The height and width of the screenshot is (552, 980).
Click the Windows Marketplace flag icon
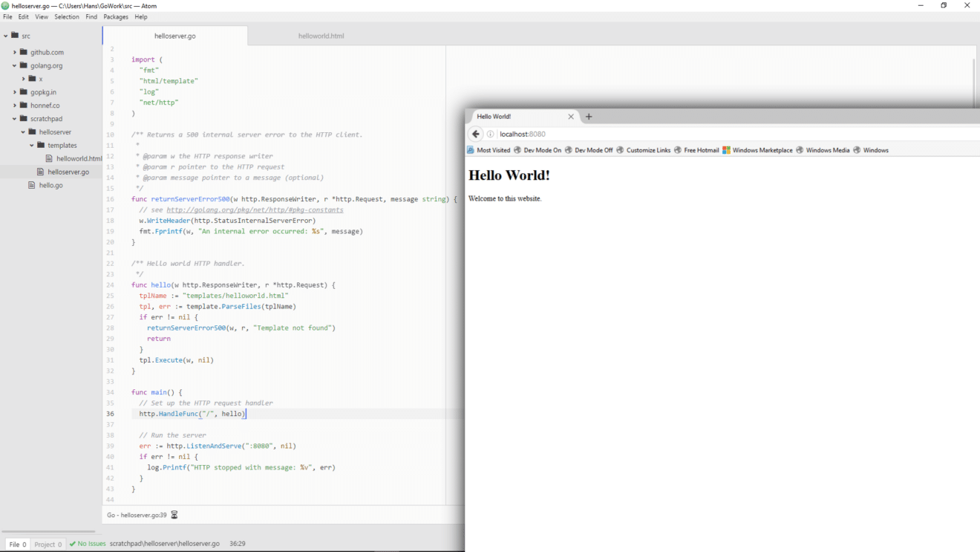pos(727,150)
